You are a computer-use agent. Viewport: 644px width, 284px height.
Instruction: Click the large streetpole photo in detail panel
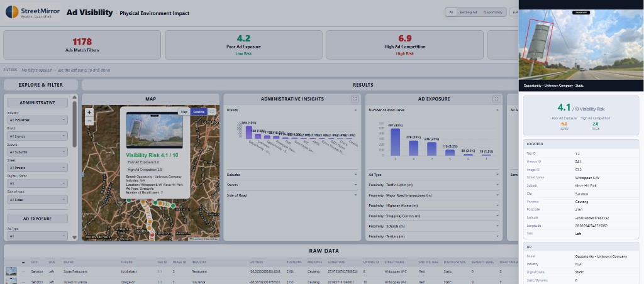[x=581, y=45]
